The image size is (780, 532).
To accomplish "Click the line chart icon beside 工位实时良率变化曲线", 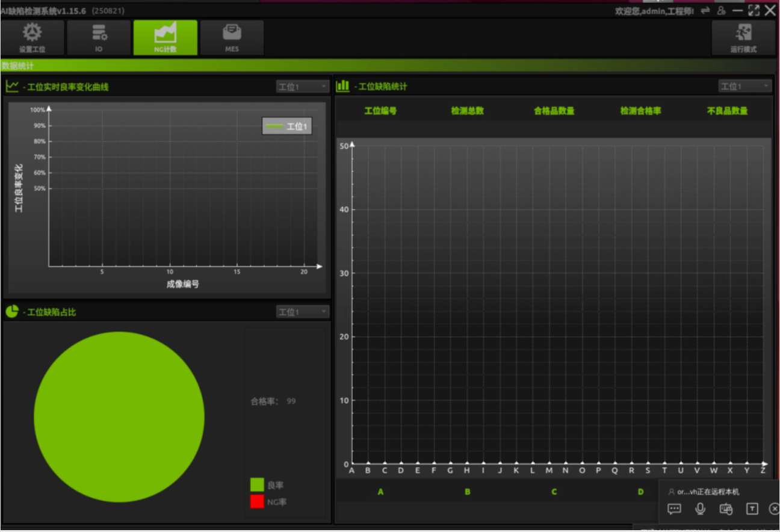I will coord(12,86).
